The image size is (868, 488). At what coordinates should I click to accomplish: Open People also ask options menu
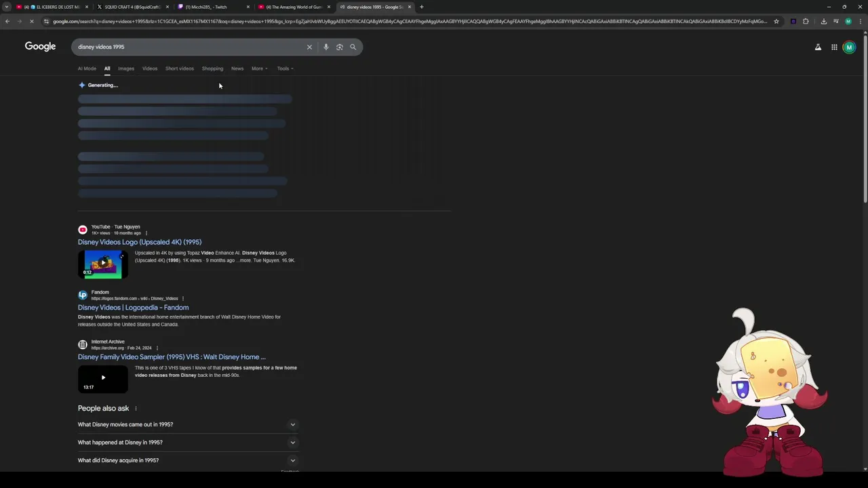click(x=136, y=409)
